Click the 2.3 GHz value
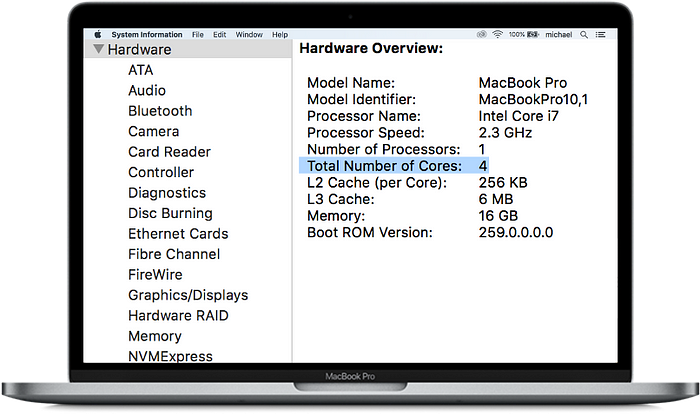Viewport: 700px width, 416px height. coord(505,133)
